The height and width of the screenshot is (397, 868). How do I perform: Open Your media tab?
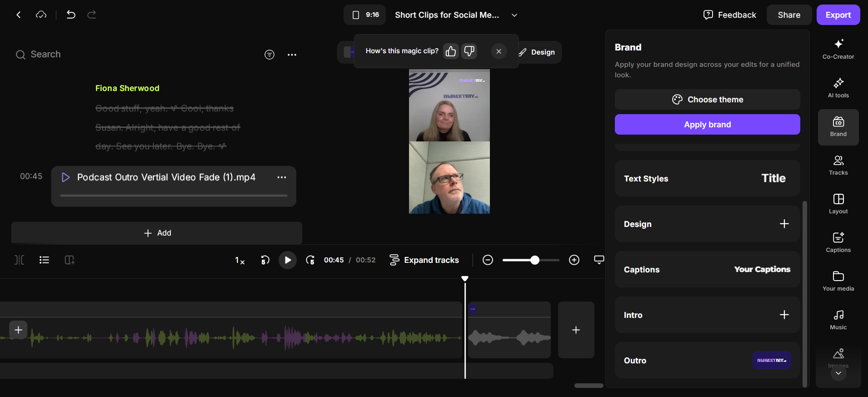tap(838, 281)
